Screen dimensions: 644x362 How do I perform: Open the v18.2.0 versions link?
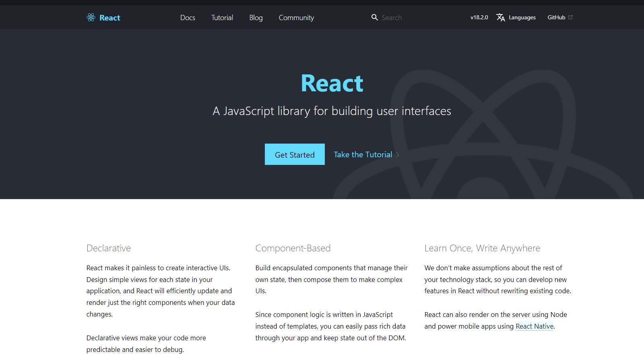click(479, 17)
